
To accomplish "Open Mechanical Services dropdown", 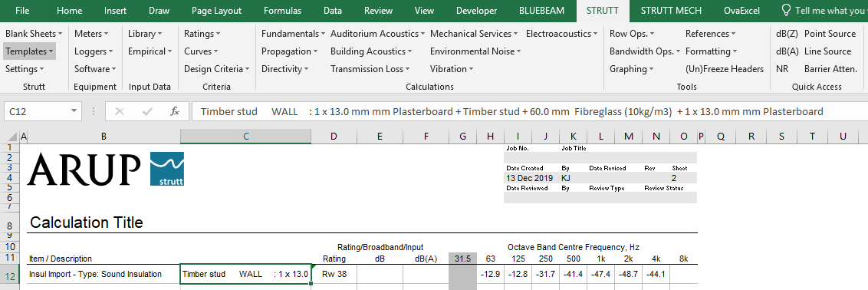I will pos(474,34).
